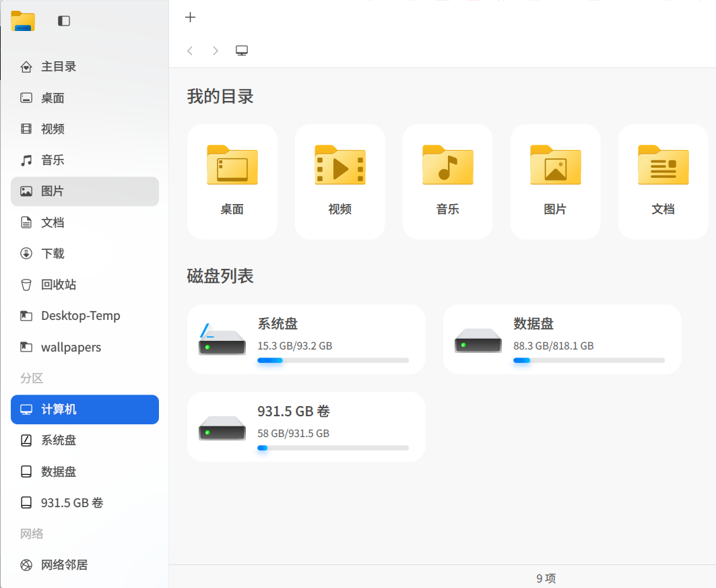Click the 数据盘 usage progress bar
This screenshot has height=588, width=716.
pos(589,360)
